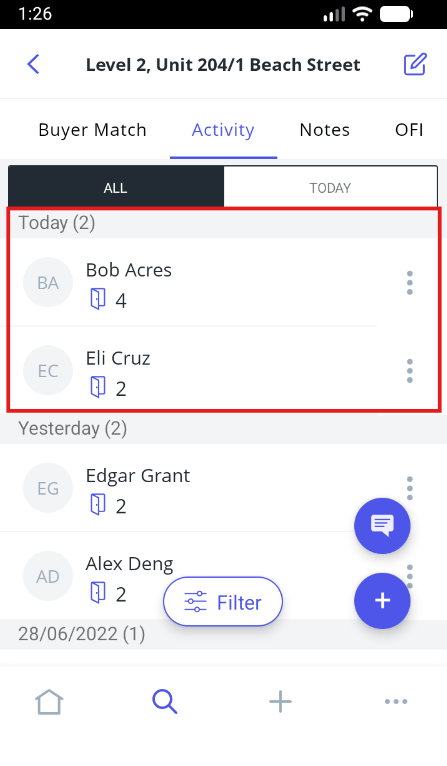Open options menu for Eli Cruz
447x766 pixels.
pyautogui.click(x=410, y=371)
